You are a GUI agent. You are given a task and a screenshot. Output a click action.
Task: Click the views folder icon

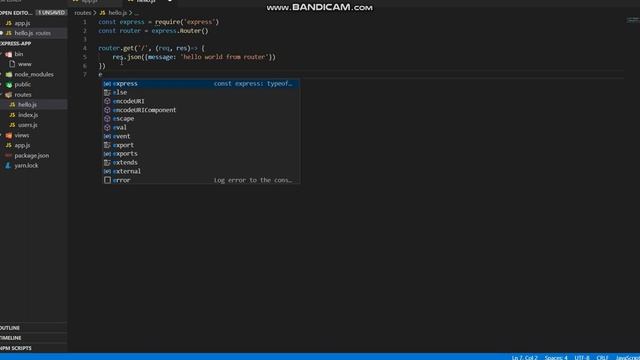point(9,135)
